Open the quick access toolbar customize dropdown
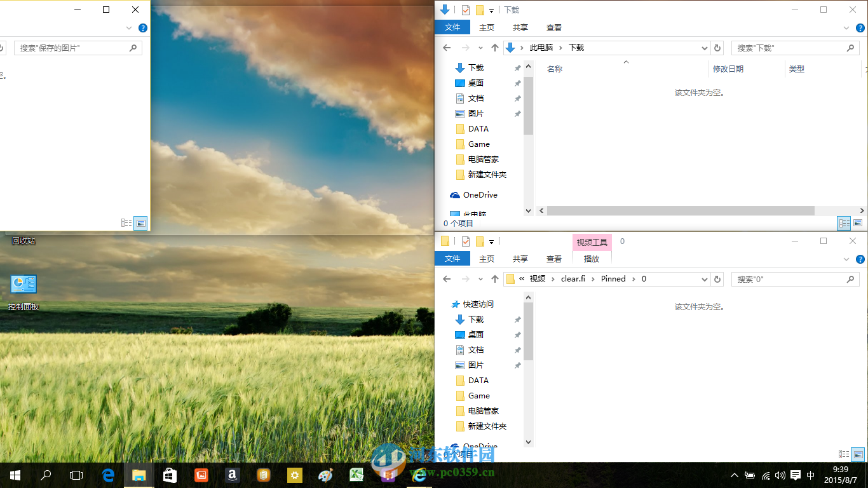 point(491,10)
